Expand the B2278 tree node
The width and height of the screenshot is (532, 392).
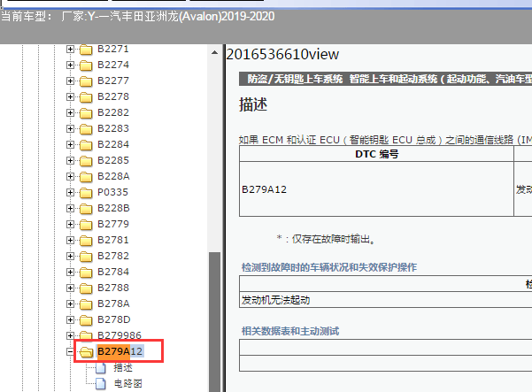click(70, 97)
